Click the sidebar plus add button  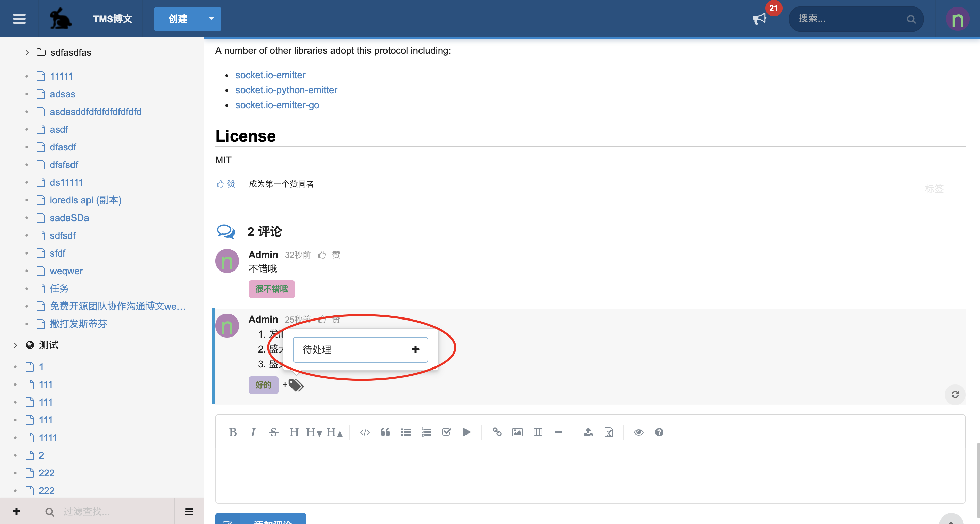(16, 511)
